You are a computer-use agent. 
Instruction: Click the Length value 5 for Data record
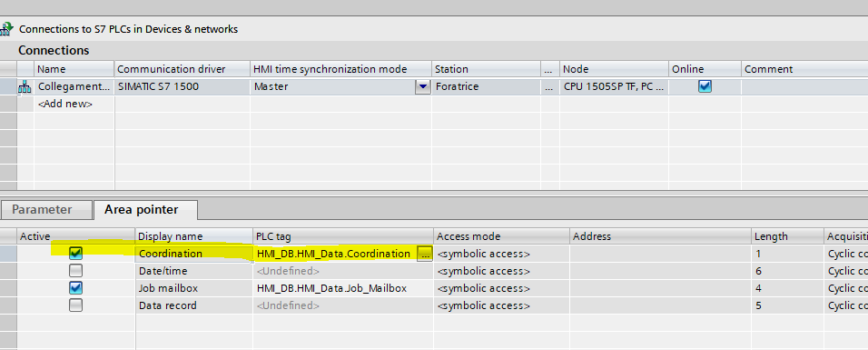787,305
